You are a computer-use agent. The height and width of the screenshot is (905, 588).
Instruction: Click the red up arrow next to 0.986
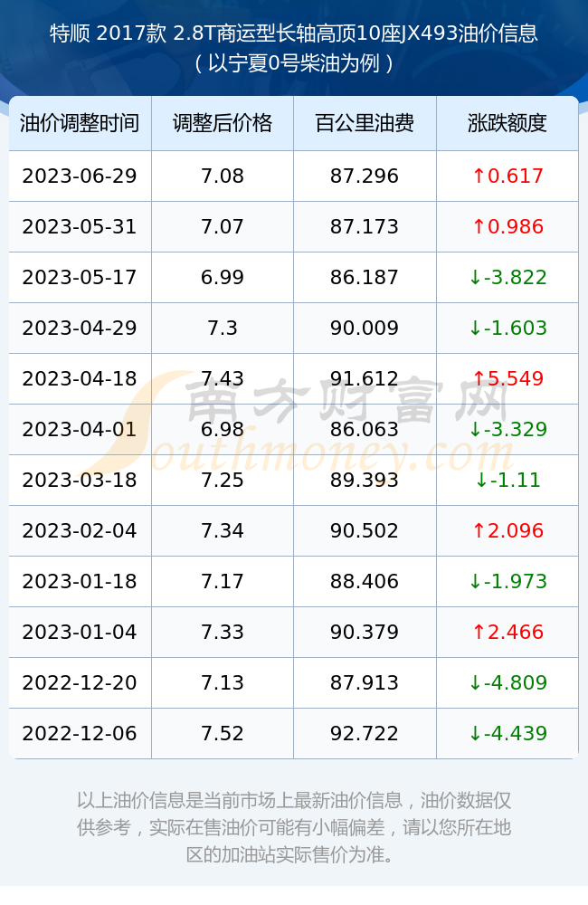tap(479, 227)
